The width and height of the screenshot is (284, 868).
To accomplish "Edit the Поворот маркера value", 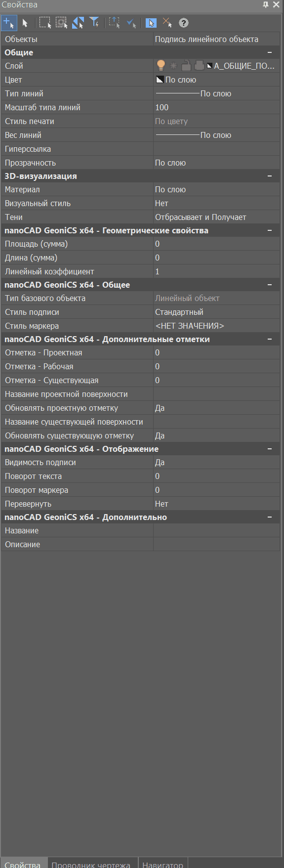I will pos(216,490).
